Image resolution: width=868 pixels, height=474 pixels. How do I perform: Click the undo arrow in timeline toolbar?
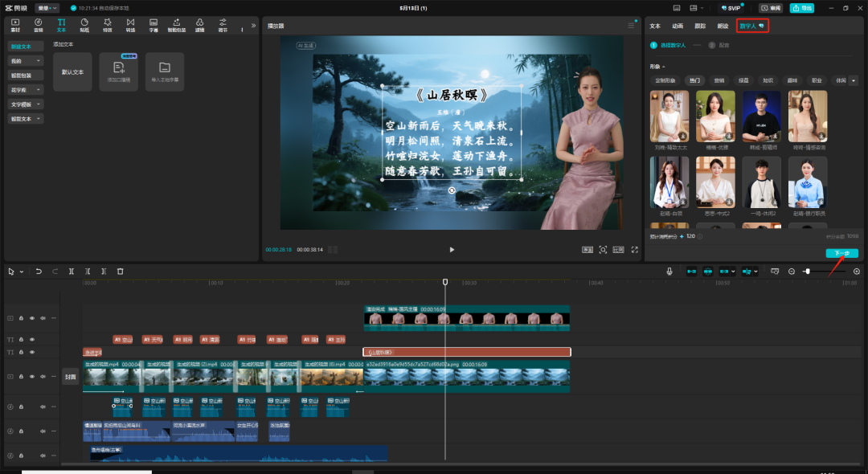[39, 272]
